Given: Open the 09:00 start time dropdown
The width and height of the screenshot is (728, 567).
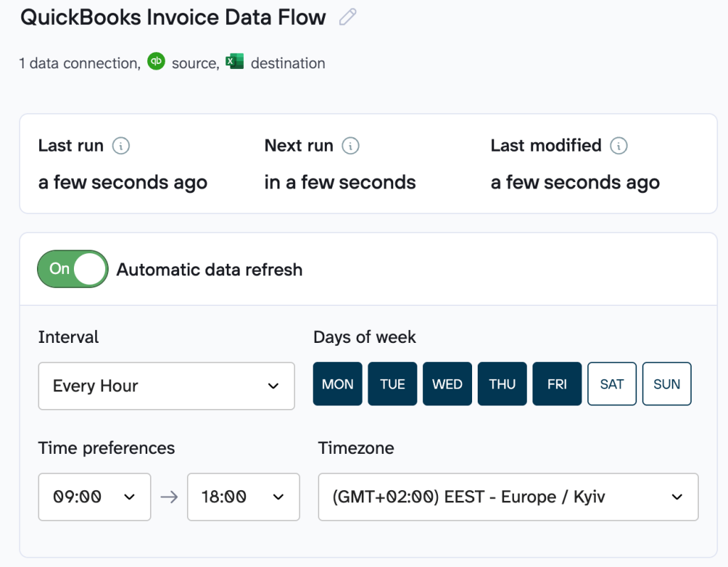Looking at the screenshot, I should (x=95, y=497).
